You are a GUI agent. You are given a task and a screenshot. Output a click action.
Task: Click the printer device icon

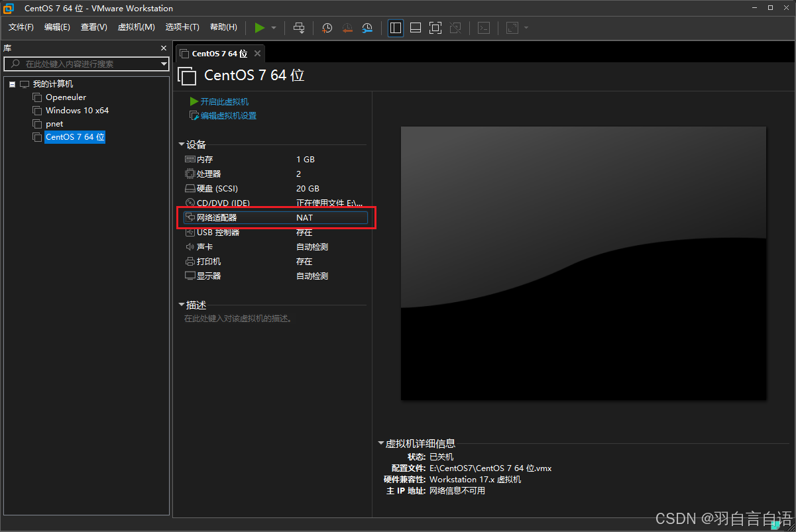click(x=190, y=262)
